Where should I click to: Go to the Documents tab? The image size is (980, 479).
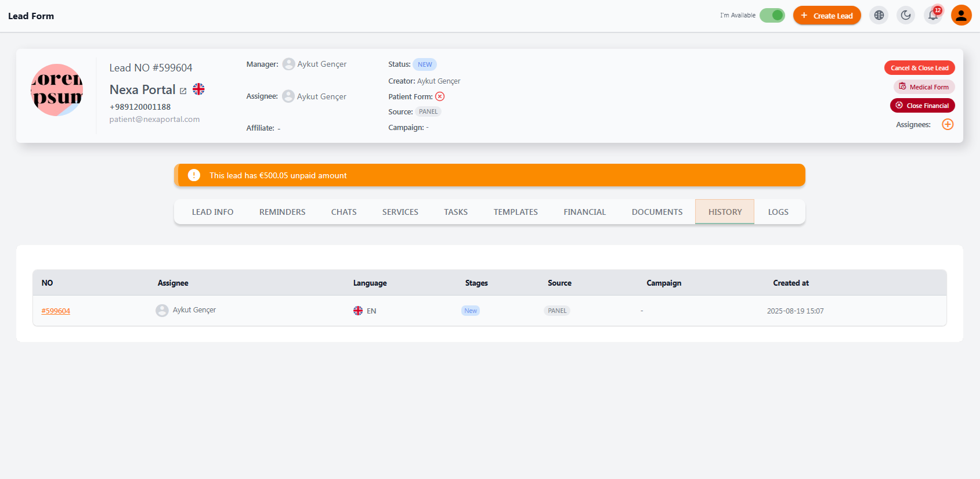(657, 212)
